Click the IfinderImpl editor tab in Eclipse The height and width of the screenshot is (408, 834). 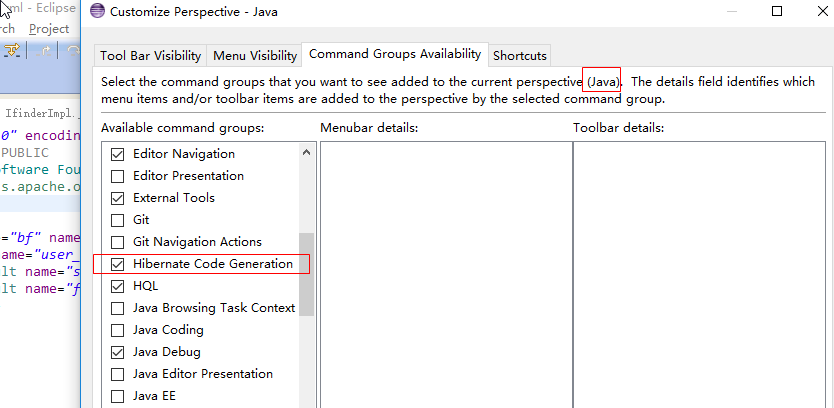(42, 113)
